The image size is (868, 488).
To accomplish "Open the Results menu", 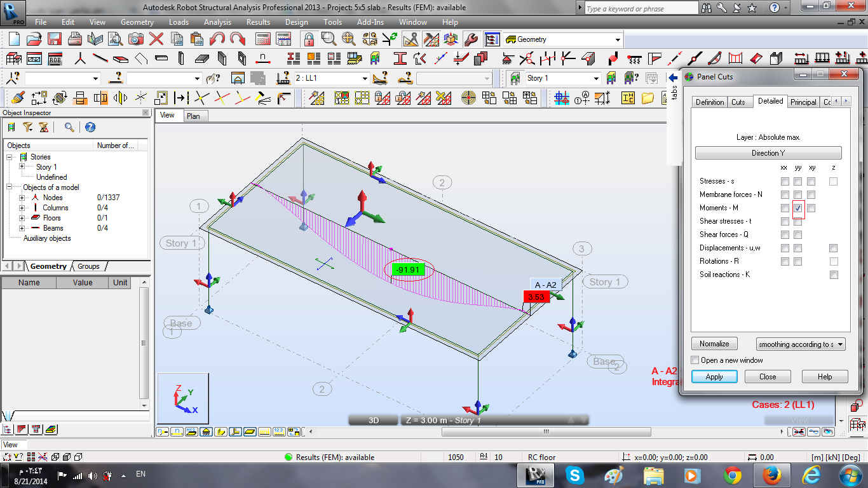I will point(258,22).
